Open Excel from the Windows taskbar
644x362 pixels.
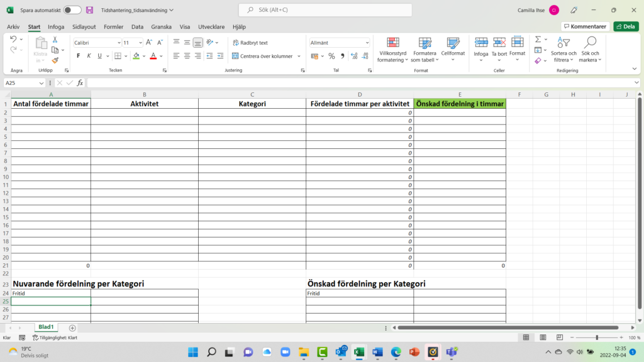pyautogui.click(x=359, y=352)
